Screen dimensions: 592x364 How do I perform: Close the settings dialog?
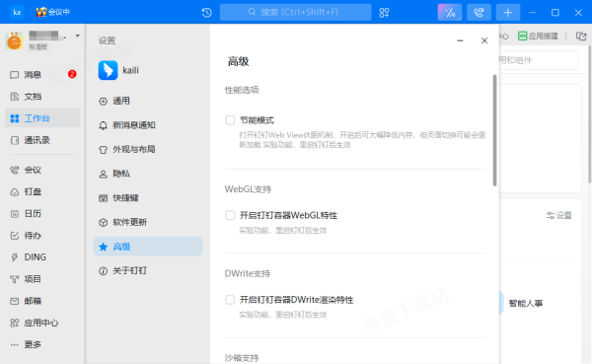click(x=484, y=40)
